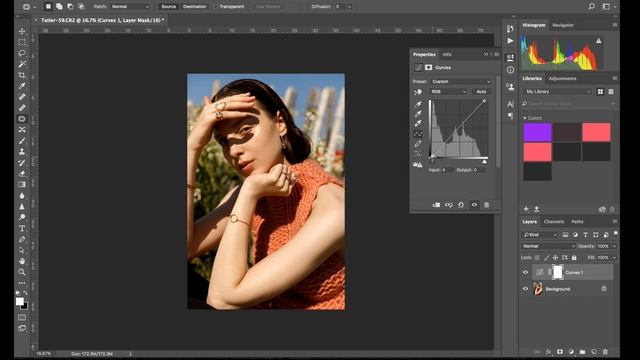Screen dimensions: 640x360
Task: Click the Search icon in top bar
Action: pyautogui.click(x=591, y=7)
